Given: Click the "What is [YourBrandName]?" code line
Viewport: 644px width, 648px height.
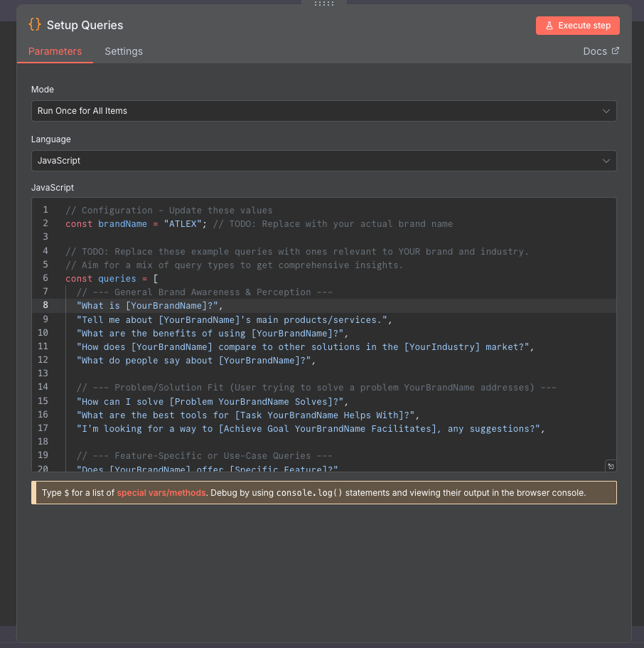Looking at the screenshot, I should pyautogui.click(x=150, y=306).
